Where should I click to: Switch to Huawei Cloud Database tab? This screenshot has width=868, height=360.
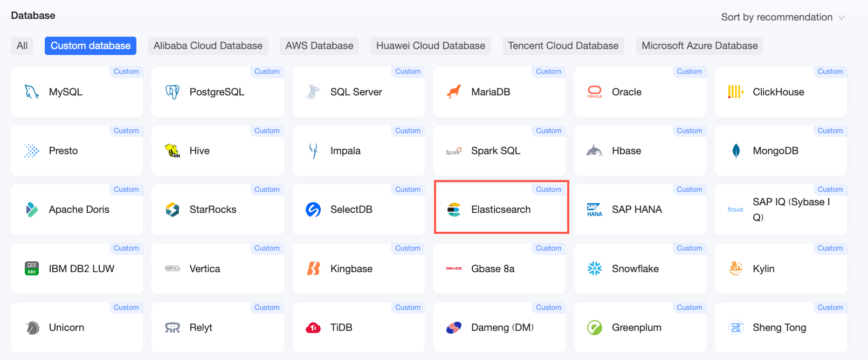[x=431, y=46]
